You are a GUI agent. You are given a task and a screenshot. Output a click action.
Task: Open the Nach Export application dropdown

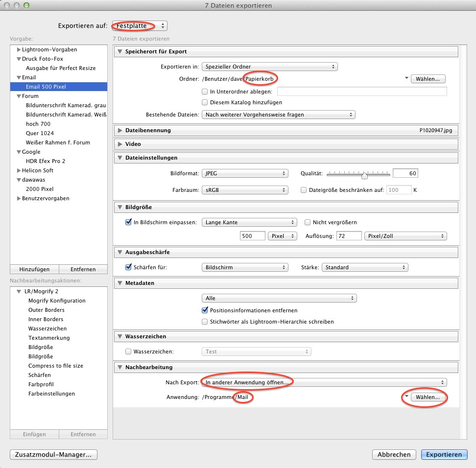pos(324,382)
